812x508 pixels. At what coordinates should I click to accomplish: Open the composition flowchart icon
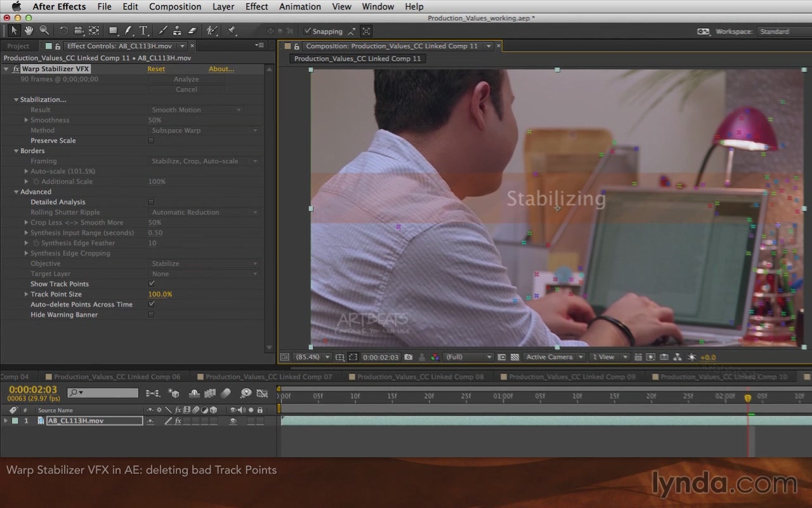click(677, 357)
